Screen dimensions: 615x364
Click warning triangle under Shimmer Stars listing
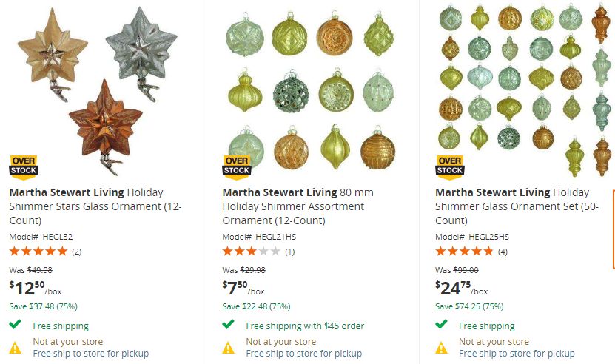16,347
